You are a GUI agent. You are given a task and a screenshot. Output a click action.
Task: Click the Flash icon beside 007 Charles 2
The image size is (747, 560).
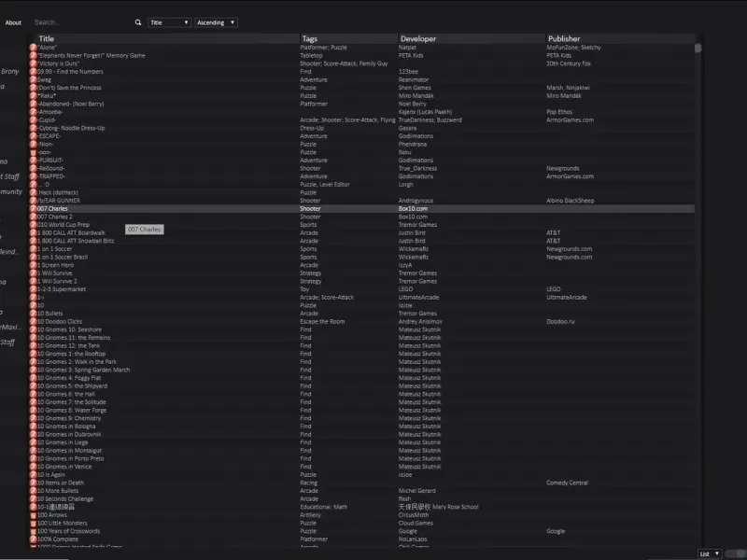tap(34, 217)
